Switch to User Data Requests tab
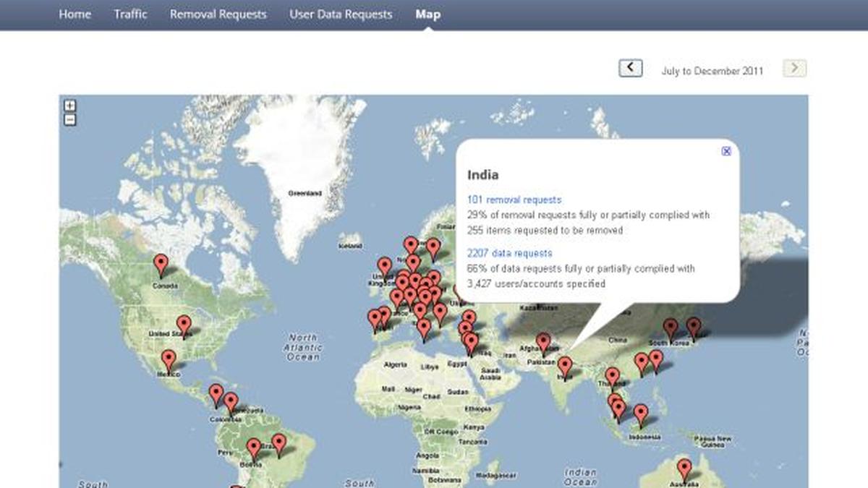 [341, 14]
